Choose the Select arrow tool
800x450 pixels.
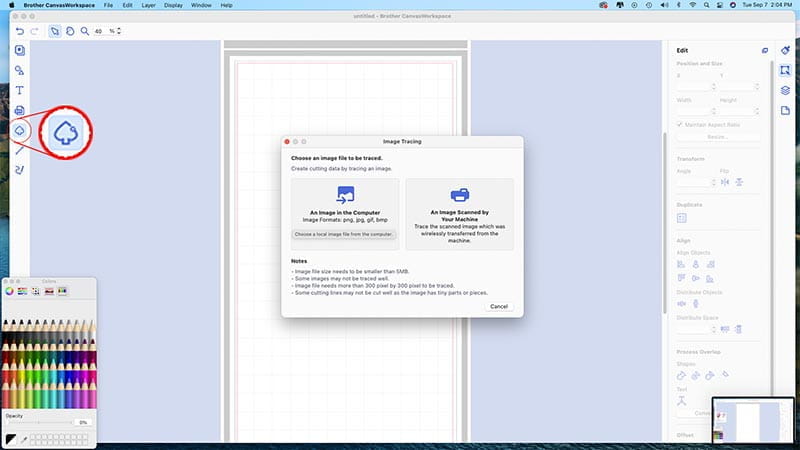pos(55,31)
